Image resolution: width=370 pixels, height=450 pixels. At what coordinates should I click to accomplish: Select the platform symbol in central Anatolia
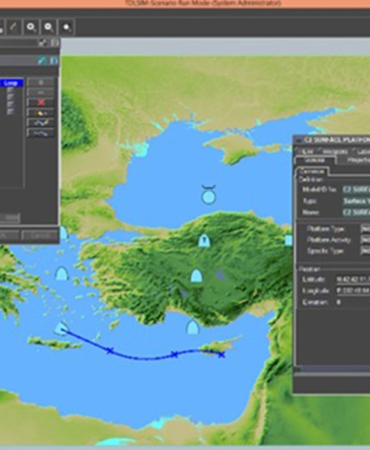point(196,276)
